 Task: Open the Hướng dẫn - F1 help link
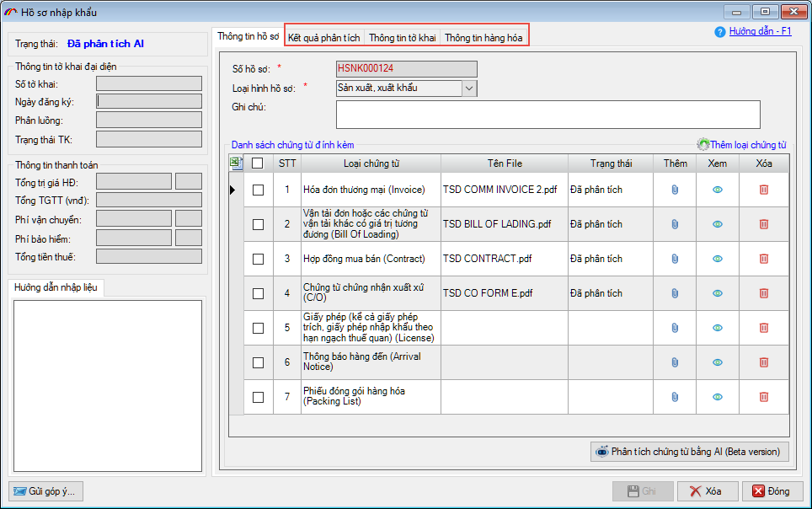click(760, 31)
